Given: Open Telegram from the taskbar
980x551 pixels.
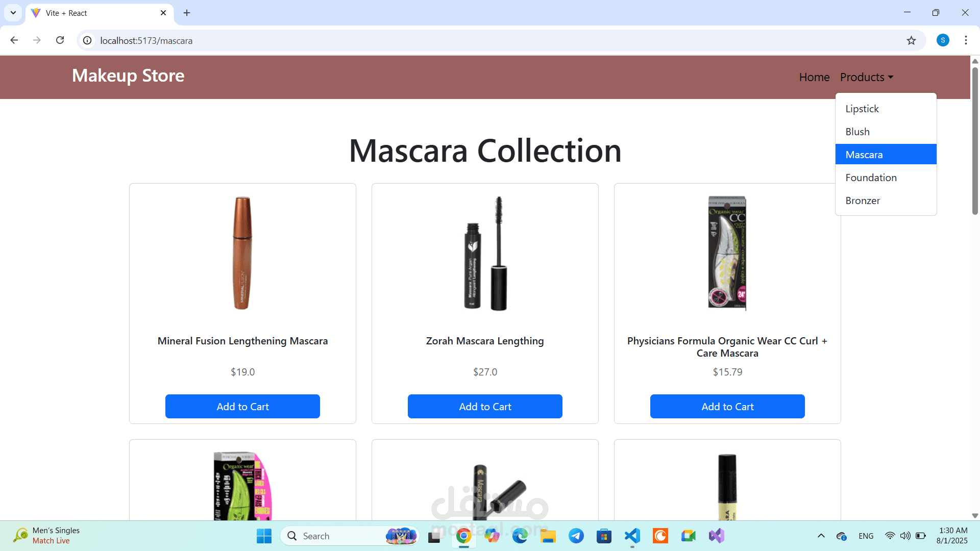Looking at the screenshot, I should click(576, 536).
